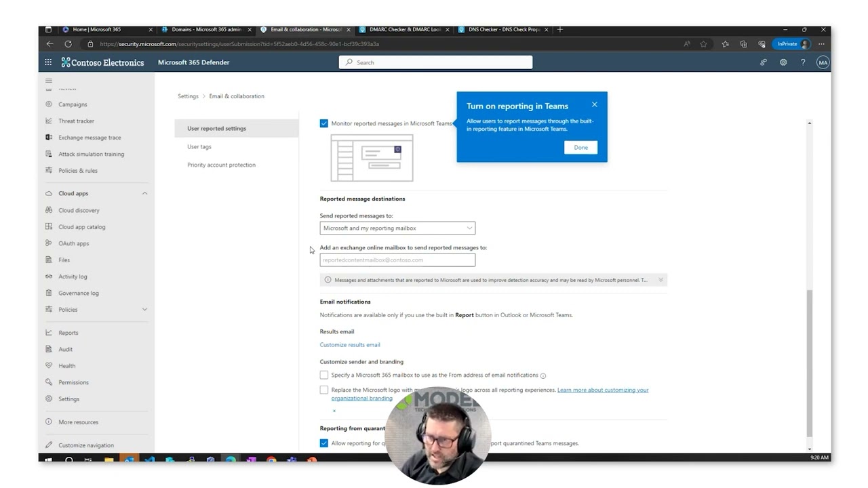This screenshot has height=488, width=868.
Task: Select the User tags tab
Action: tap(199, 146)
